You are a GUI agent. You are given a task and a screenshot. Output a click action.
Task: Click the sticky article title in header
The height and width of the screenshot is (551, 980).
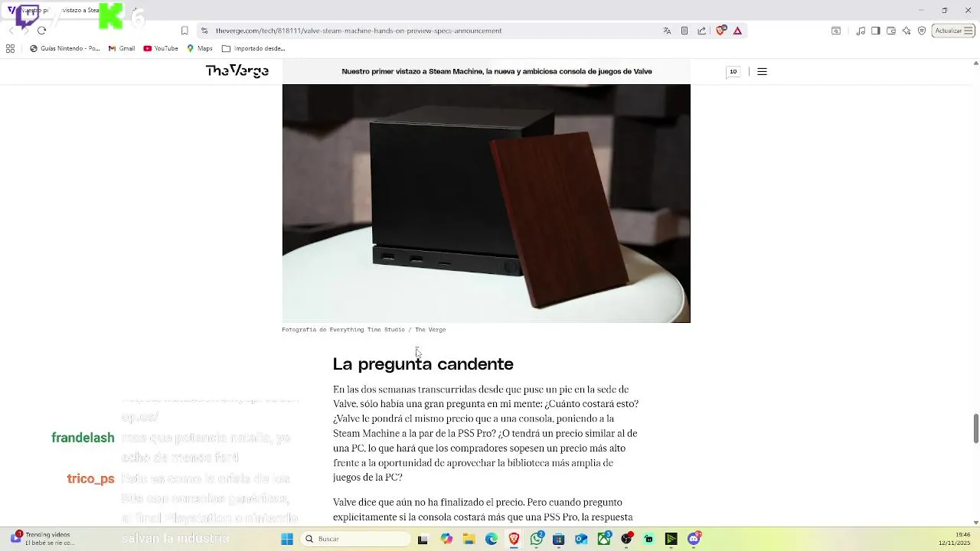(497, 71)
